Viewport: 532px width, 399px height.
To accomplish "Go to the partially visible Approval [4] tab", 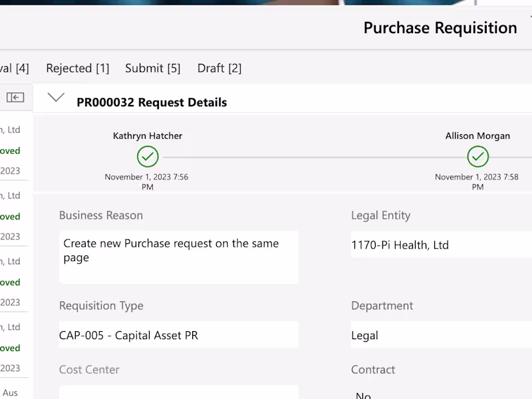I will [14, 68].
